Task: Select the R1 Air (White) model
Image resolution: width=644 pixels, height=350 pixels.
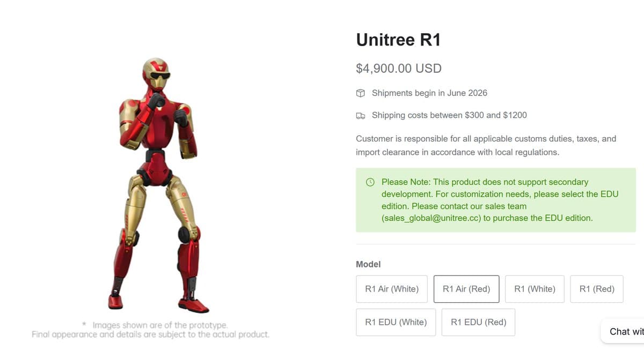Action: point(392,289)
